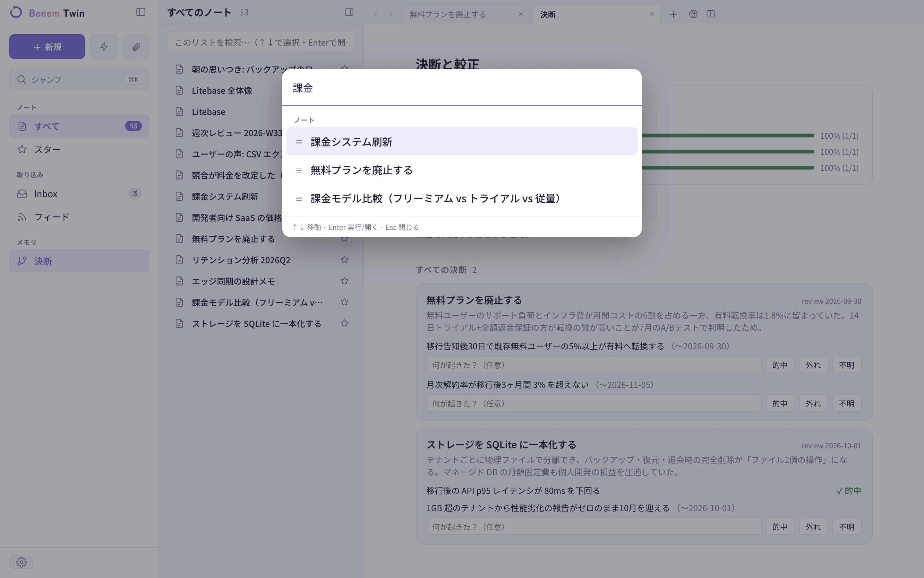Viewport: 924px width, 578px height.
Task: Click outcome field under 1GB 超のテナント prediction
Action: click(x=594, y=526)
